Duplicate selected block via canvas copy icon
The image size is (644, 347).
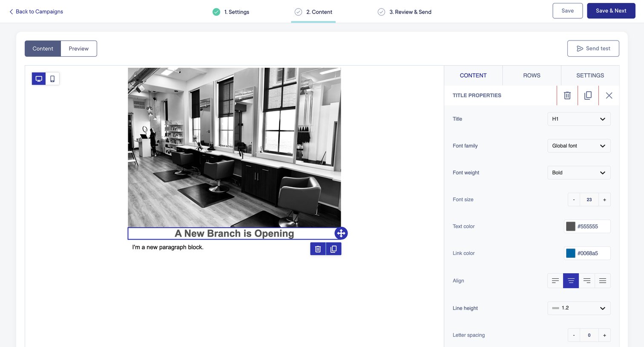(333, 249)
